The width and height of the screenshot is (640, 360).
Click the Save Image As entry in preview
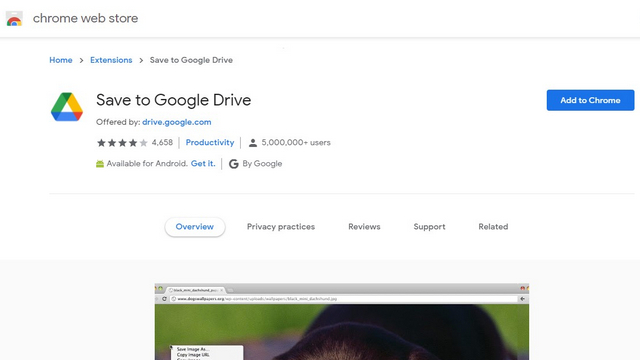point(193,349)
